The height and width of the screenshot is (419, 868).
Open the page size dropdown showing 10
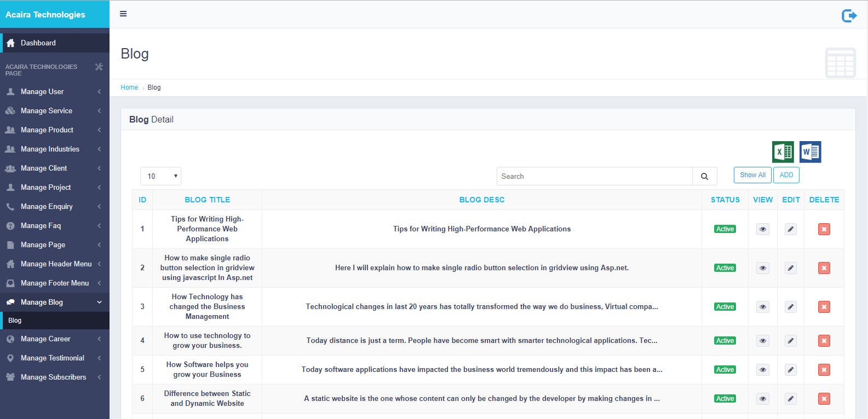point(160,176)
